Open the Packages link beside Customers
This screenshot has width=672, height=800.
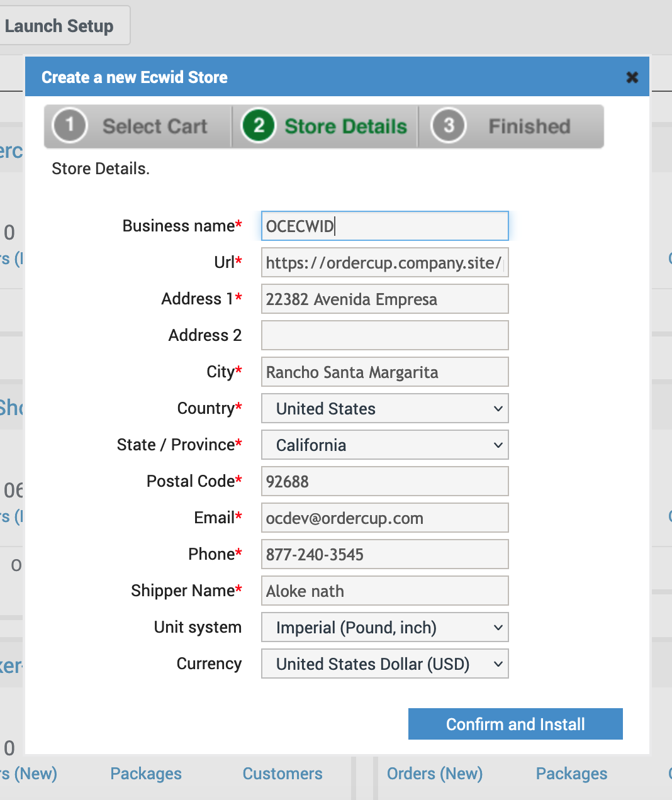point(146,774)
